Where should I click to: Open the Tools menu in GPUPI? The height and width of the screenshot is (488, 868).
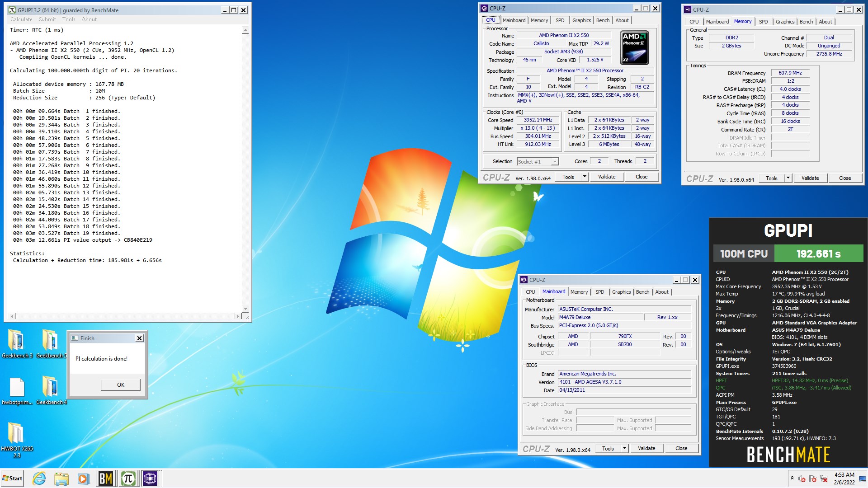[69, 19]
